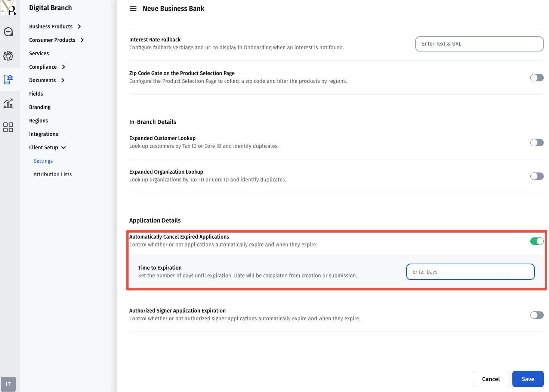The width and height of the screenshot is (549, 392).
Task: Disable Automatically Cancel Expired Applications toggle
Action: pyautogui.click(x=537, y=241)
